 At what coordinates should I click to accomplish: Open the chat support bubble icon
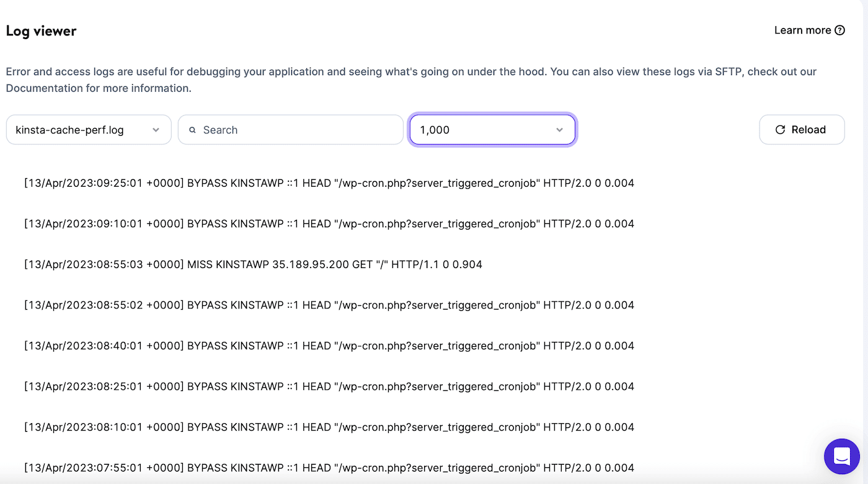click(x=841, y=456)
